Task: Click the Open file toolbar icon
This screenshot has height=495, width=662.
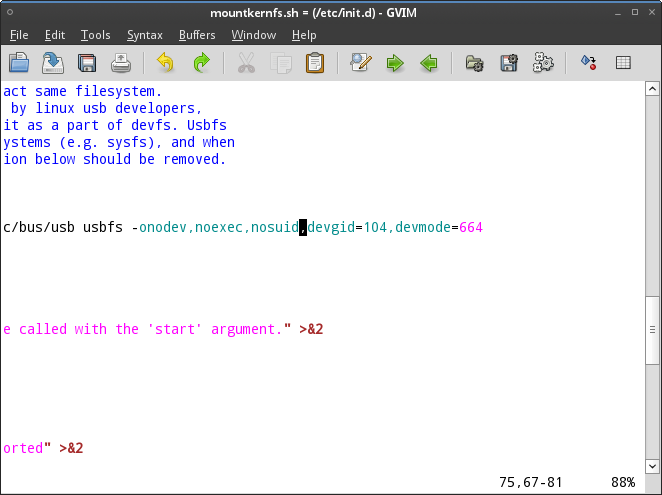Action: pos(19,63)
